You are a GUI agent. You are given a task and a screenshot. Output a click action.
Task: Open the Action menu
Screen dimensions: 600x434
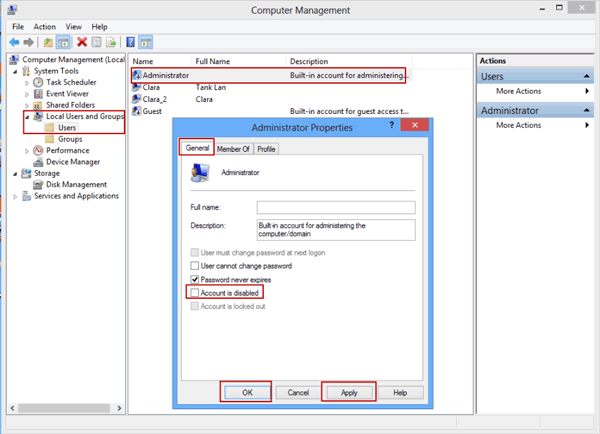(44, 26)
